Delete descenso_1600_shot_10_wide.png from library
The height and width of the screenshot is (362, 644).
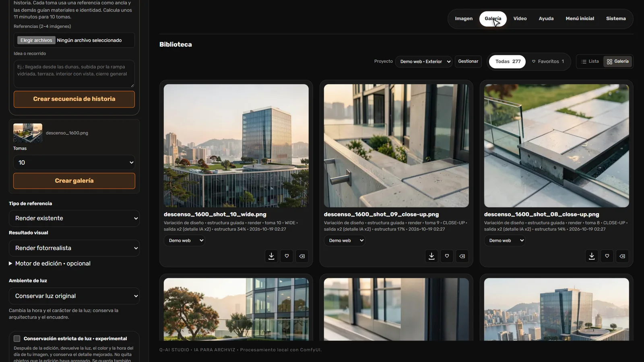point(302,256)
